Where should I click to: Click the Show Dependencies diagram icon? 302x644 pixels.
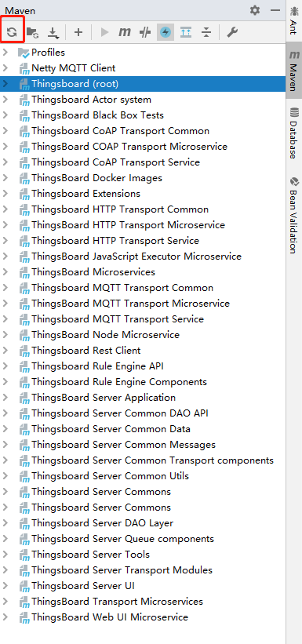coord(186,32)
